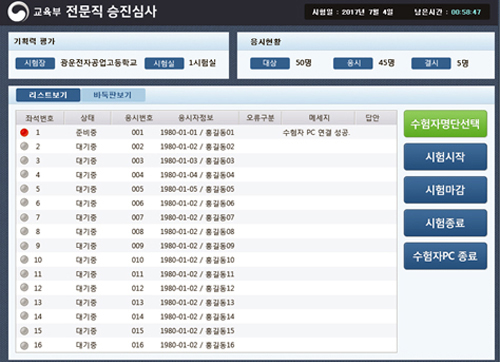Click the gray status dot for seat 6
Image resolution: width=500 pixels, height=362 pixels.
point(24,202)
